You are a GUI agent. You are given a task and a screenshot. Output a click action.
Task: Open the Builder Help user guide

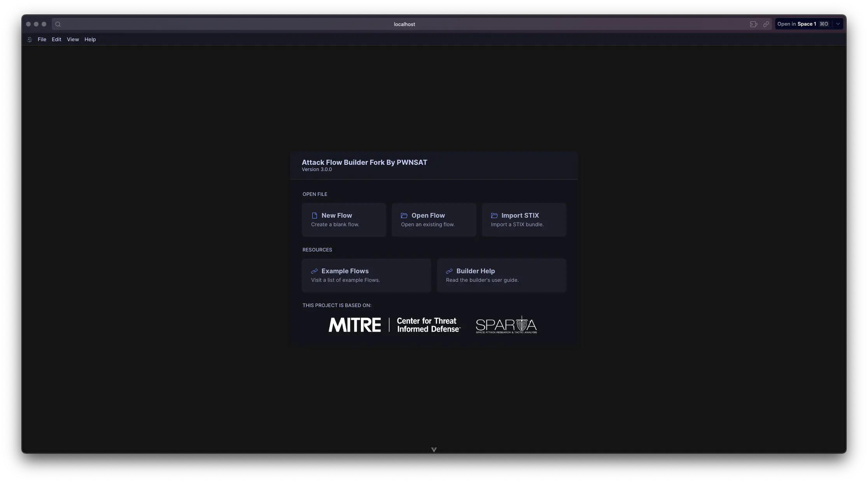coord(501,275)
